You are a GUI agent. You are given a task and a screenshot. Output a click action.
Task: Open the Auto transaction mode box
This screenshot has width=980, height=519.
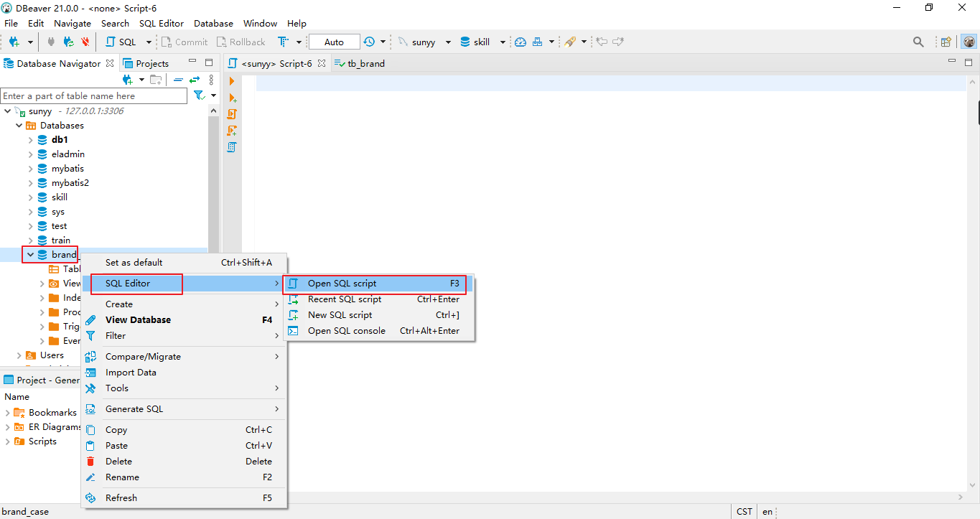(x=334, y=42)
